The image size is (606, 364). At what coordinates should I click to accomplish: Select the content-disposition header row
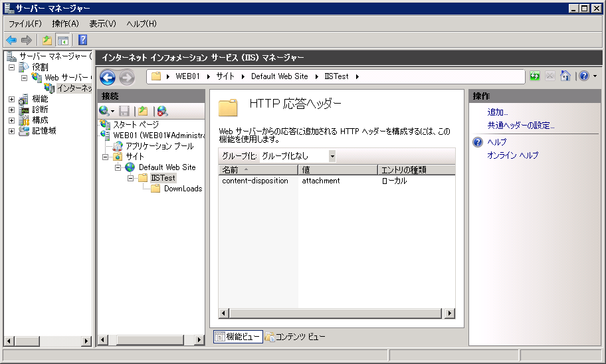pos(337,181)
